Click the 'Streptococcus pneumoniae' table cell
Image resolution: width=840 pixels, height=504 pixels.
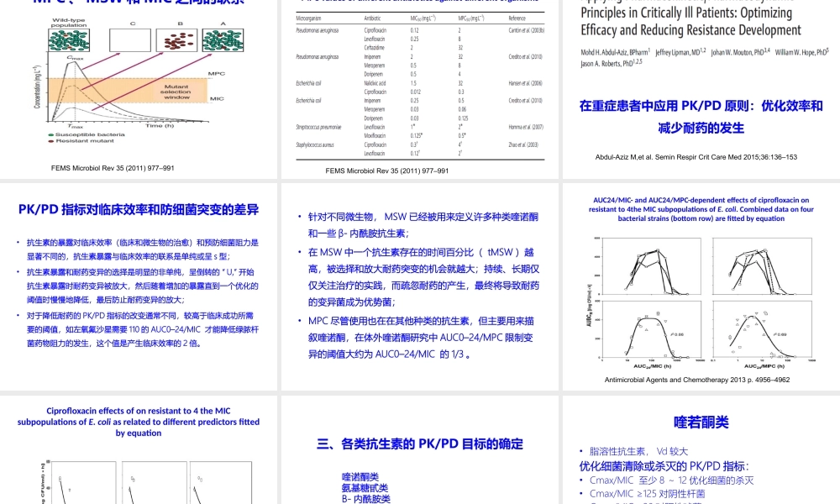(318, 127)
